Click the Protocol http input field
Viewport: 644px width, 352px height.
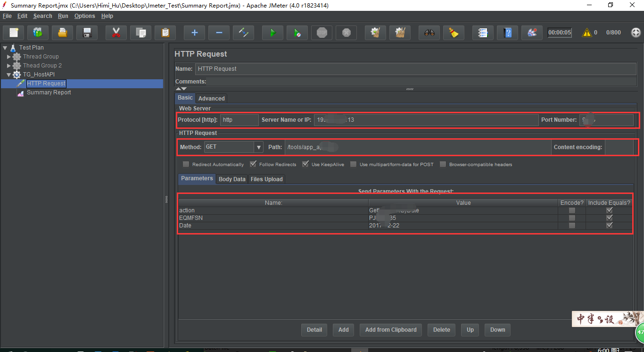pyautogui.click(x=239, y=120)
